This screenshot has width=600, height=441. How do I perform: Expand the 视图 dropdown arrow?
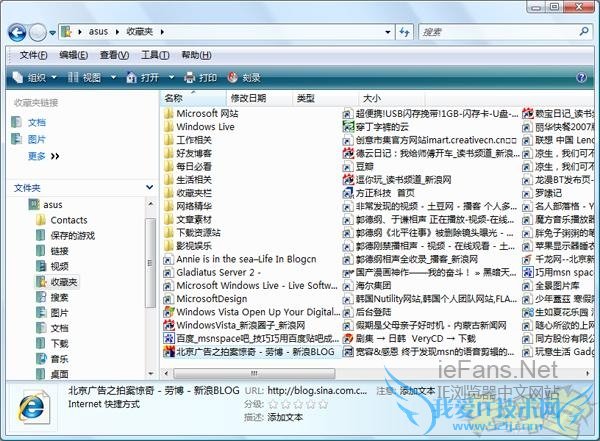(x=113, y=78)
